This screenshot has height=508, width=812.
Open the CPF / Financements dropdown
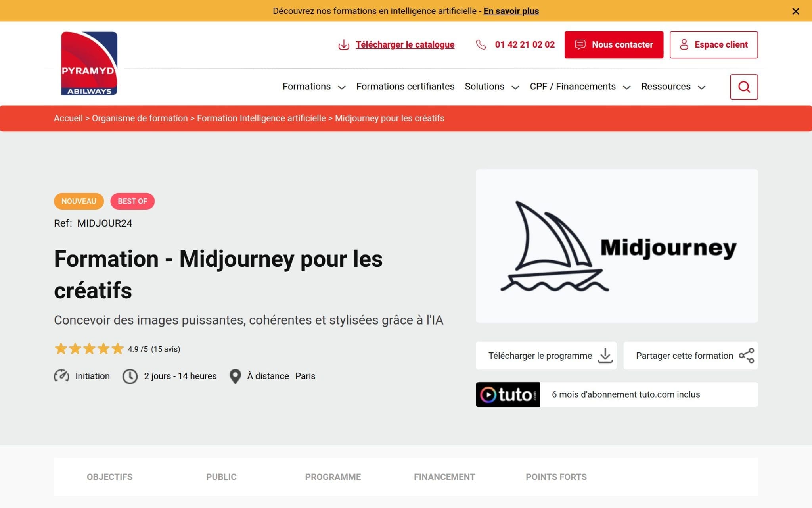point(580,87)
